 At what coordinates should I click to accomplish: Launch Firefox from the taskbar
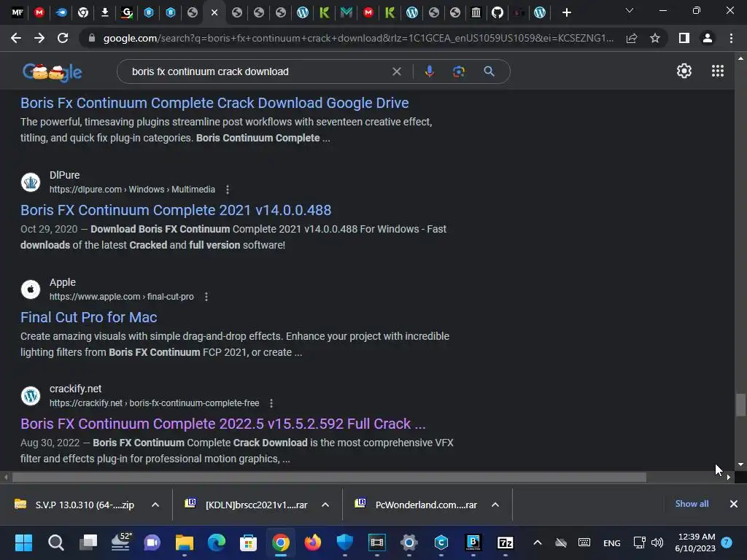[x=312, y=542]
